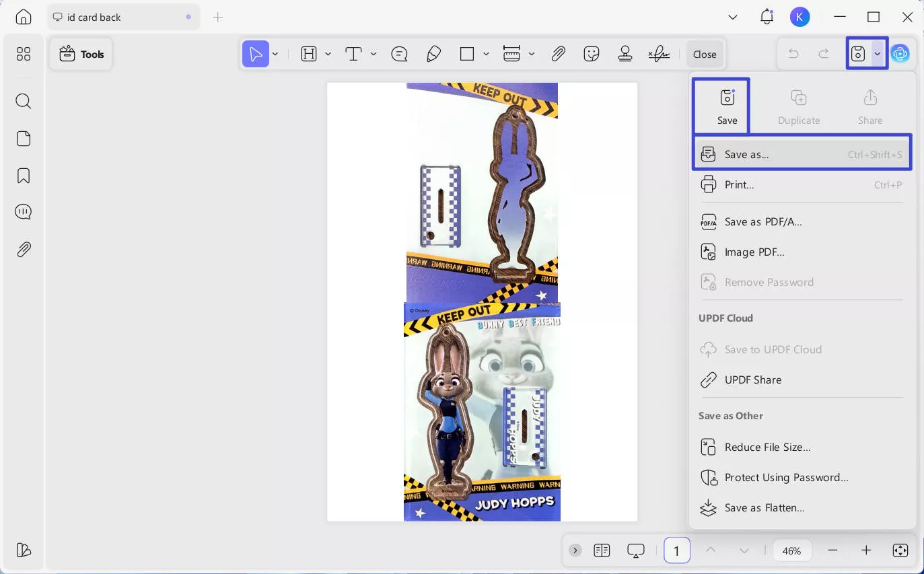The height and width of the screenshot is (574, 924).
Task: Click the Close button on the toolbar
Action: pos(705,54)
